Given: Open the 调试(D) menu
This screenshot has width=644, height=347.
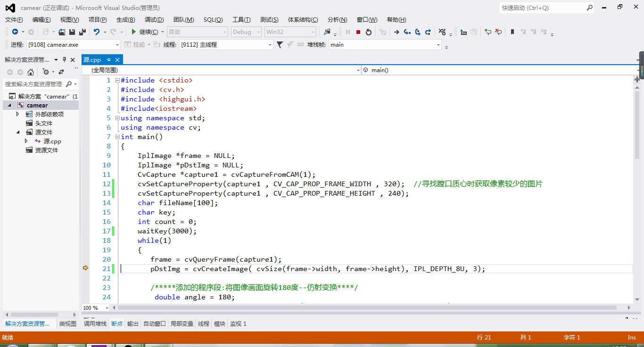Looking at the screenshot, I should point(154,20).
